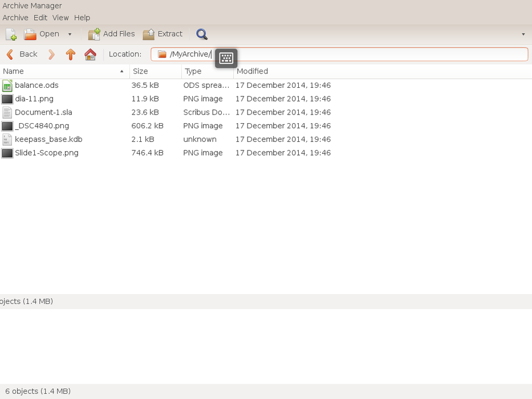The width and height of the screenshot is (532, 399).
Task: Expand the toolbar overflow arrow at right
Action: point(523,34)
